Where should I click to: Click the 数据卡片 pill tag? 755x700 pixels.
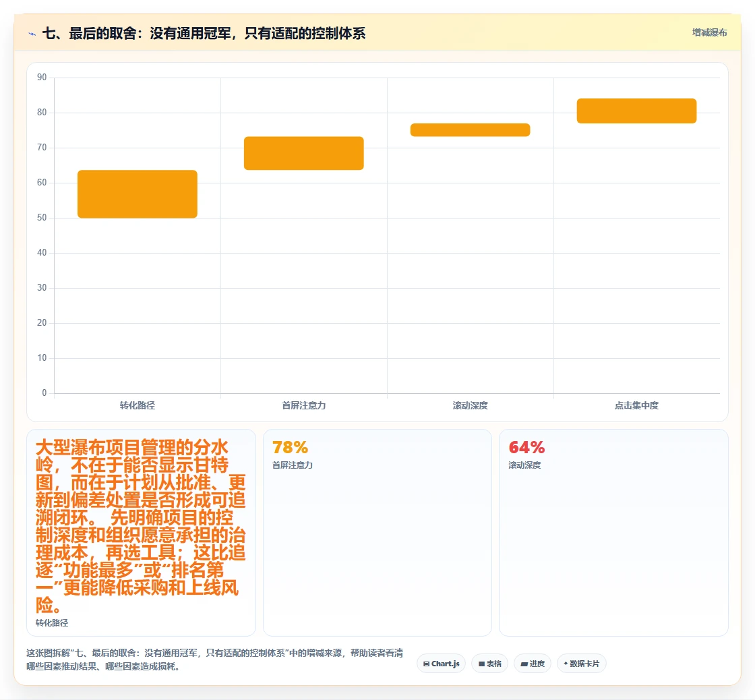[582, 664]
